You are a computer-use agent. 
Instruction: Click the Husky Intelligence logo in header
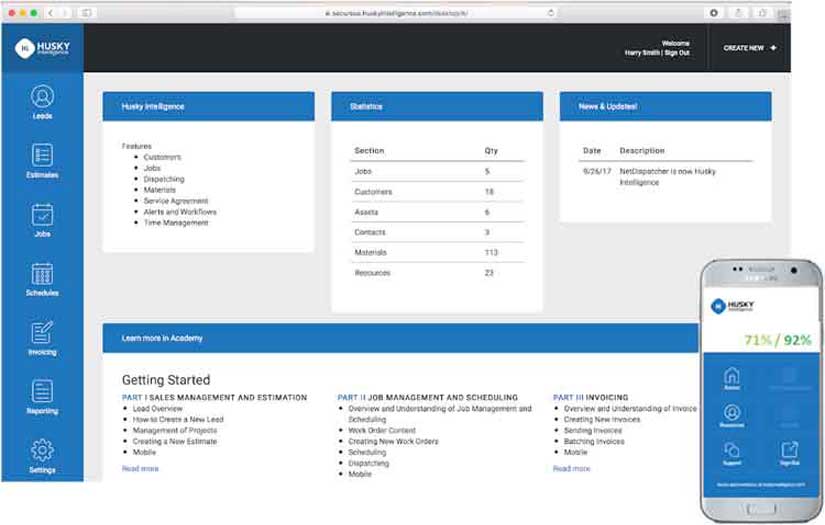click(42, 48)
